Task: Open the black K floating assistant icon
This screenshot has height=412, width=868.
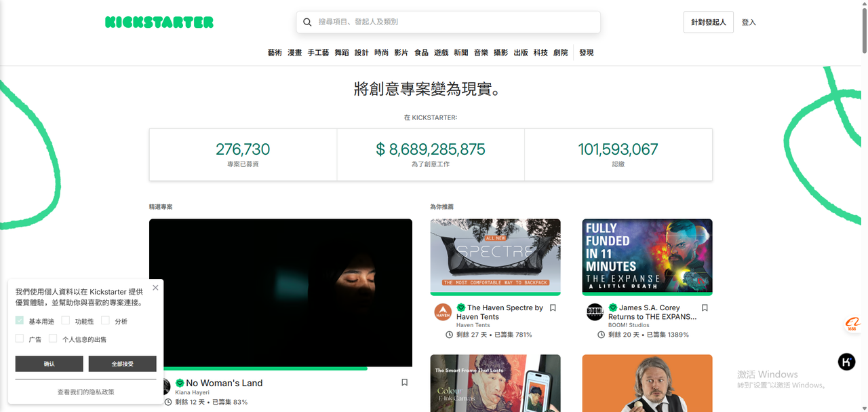Action: [x=846, y=362]
